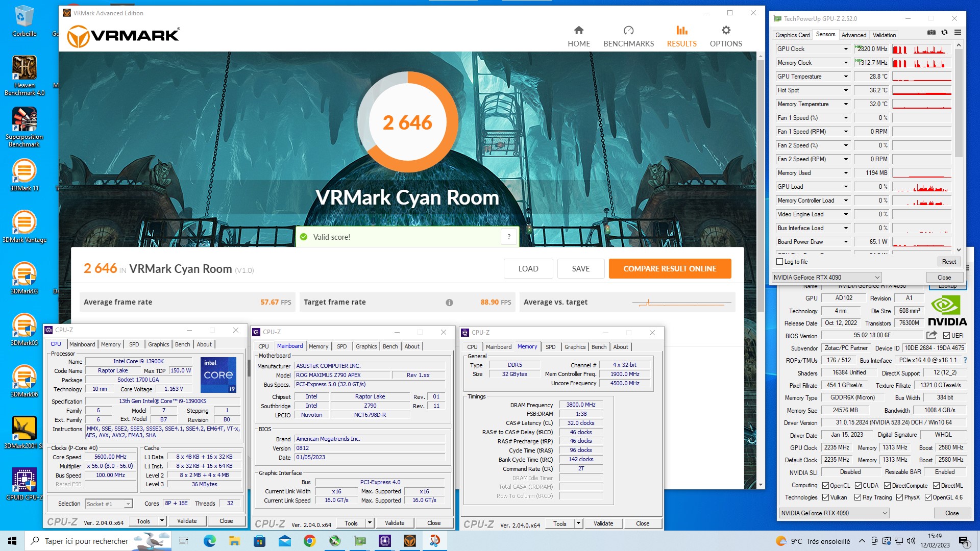The width and height of the screenshot is (980, 551).
Task: Expand GPU Clock sensor dropdown
Action: point(846,49)
